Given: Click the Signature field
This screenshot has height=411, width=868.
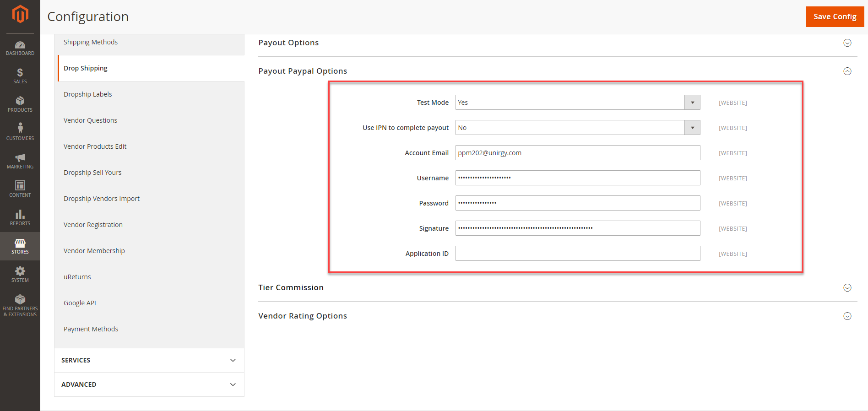Looking at the screenshot, I should pos(578,228).
